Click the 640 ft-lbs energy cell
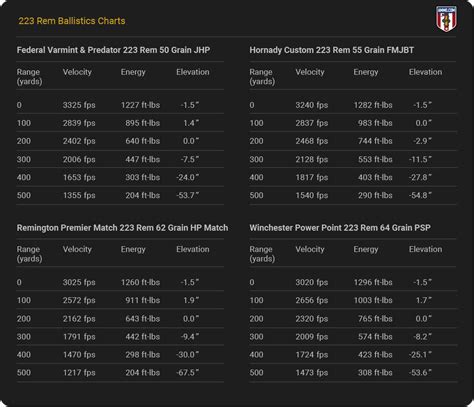Viewport: 474px width, 407px height. point(143,141)
